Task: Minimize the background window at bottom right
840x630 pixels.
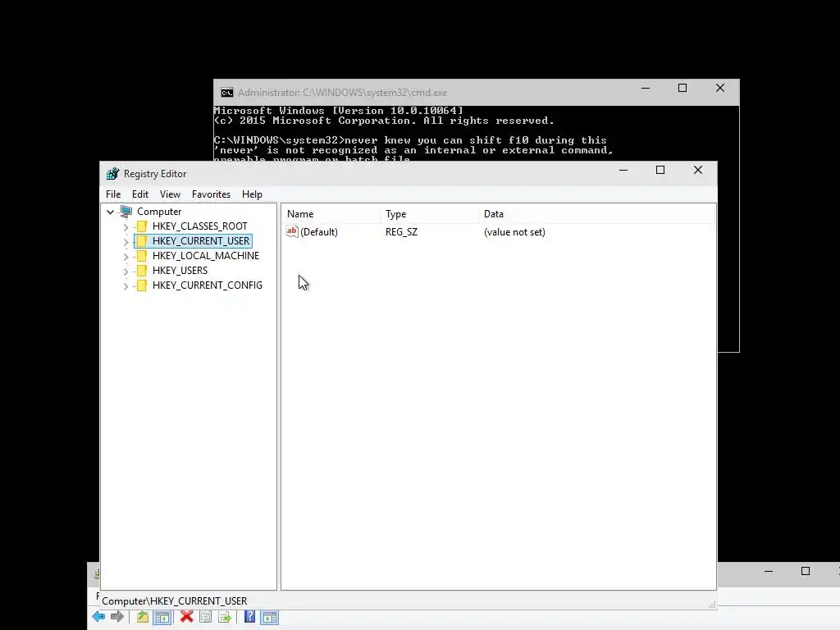Action: 768,571
